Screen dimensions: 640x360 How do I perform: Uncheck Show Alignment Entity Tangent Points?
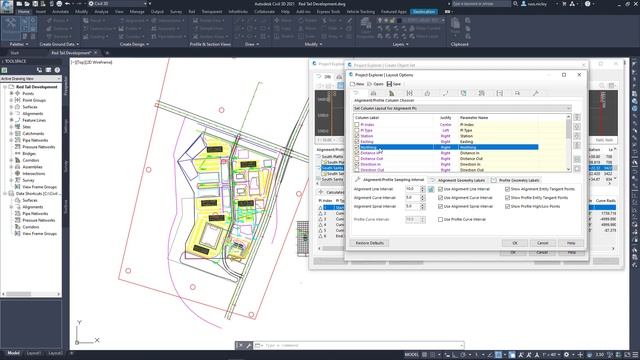coord(507,189)
